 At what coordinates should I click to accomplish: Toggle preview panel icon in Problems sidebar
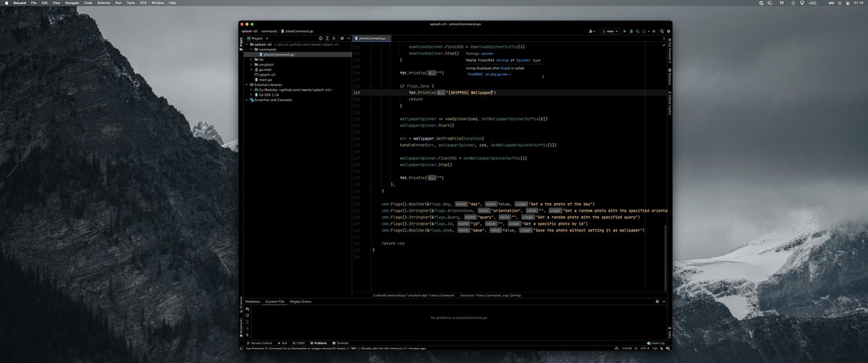(x=247, y=315)
